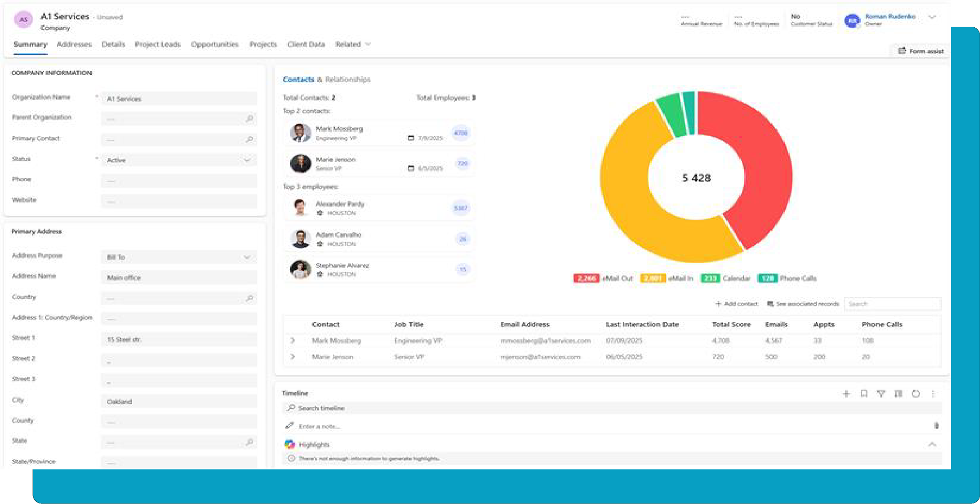Viewport: 980px width, 504px height.
Task: Toggle the red eMail Out legend item
Action: (x=604, y=278)
